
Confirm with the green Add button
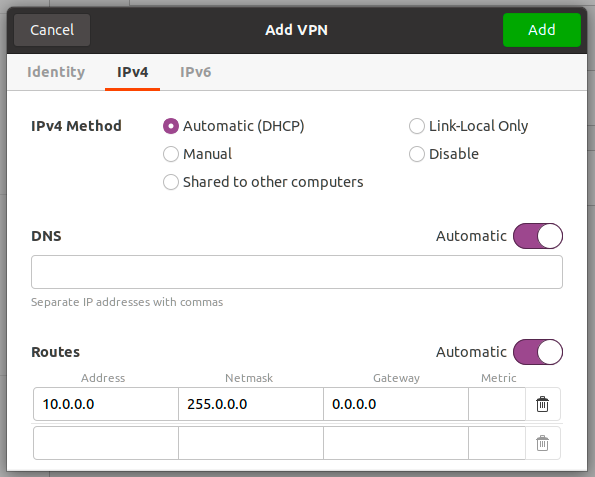coord(541,30)
